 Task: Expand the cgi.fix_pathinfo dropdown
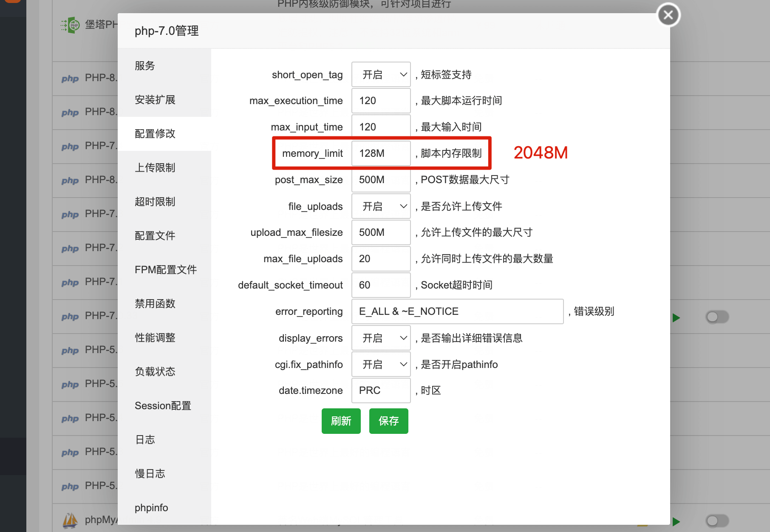(381, 364)
